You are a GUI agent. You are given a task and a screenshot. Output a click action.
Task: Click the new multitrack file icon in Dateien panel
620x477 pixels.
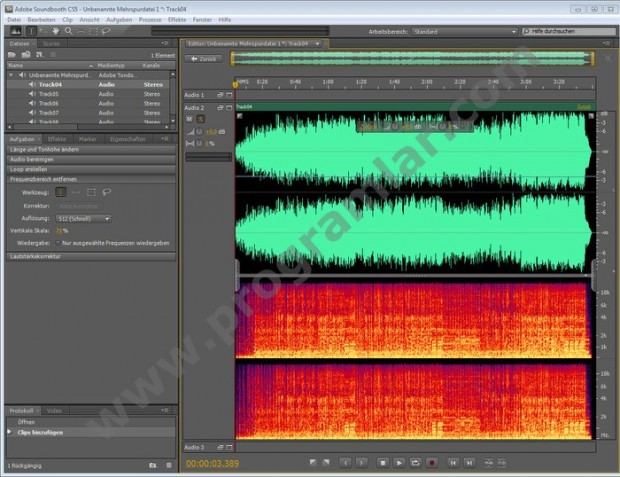click(x=39, y=55)
